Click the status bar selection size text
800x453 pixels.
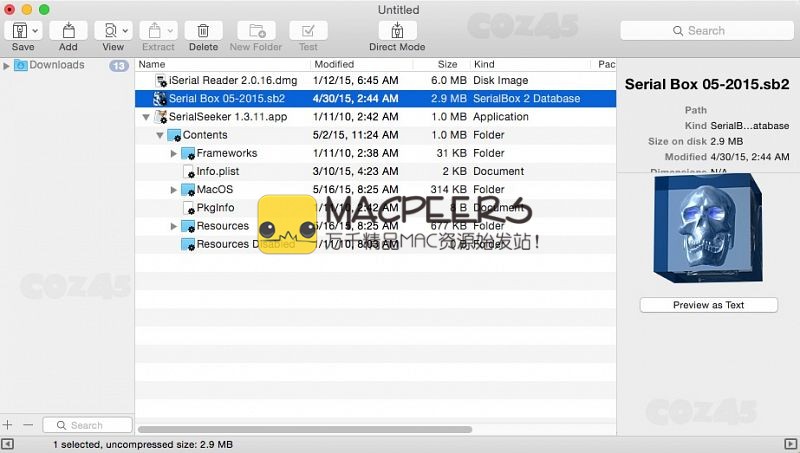[143, 444]
